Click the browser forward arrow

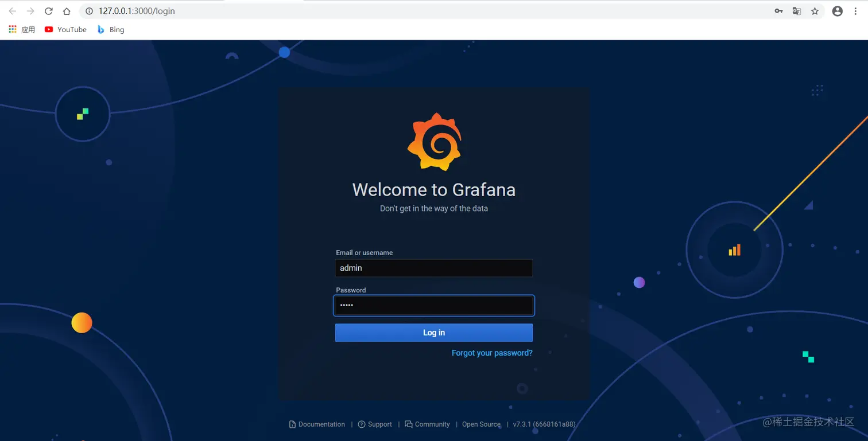pos(30,11)
